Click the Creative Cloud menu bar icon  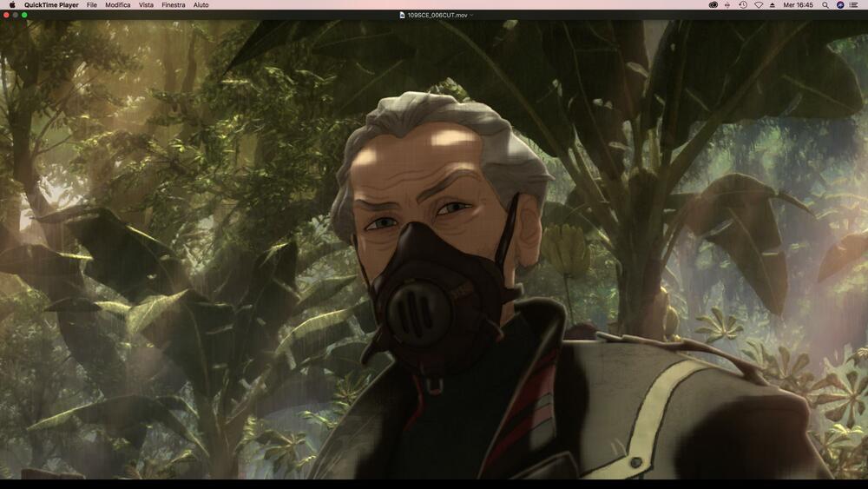click(713, 5)
